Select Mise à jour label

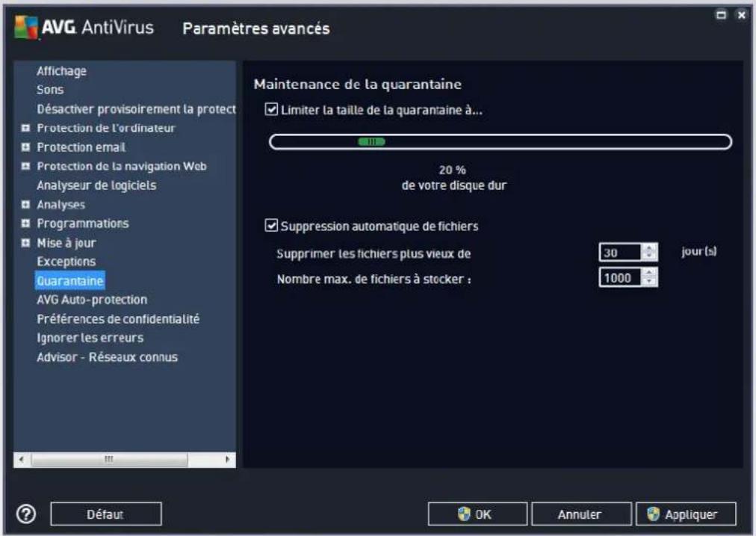[66, 243]
